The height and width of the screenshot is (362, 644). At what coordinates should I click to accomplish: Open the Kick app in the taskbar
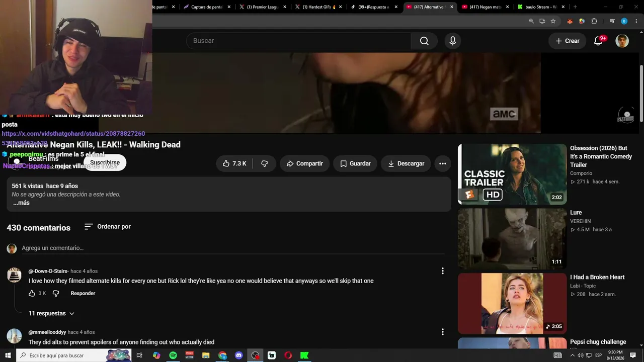pyautogui.click(x=304, y=355)
